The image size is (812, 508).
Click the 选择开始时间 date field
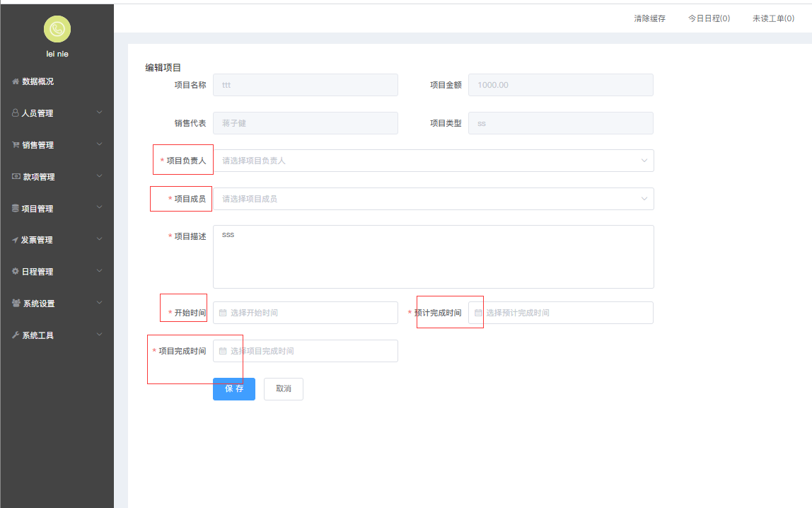tap(306, 313)
